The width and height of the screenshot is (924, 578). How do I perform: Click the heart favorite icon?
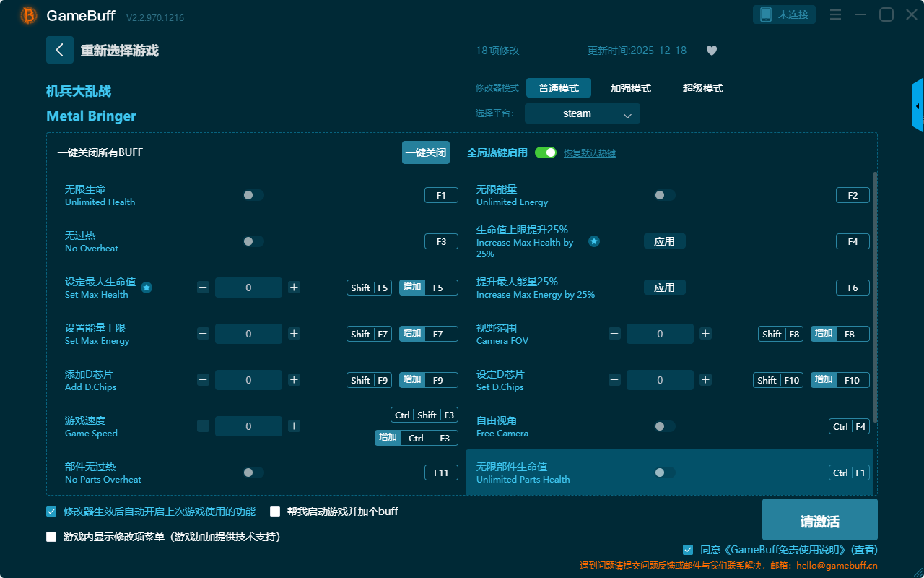(x=711, y=51)
